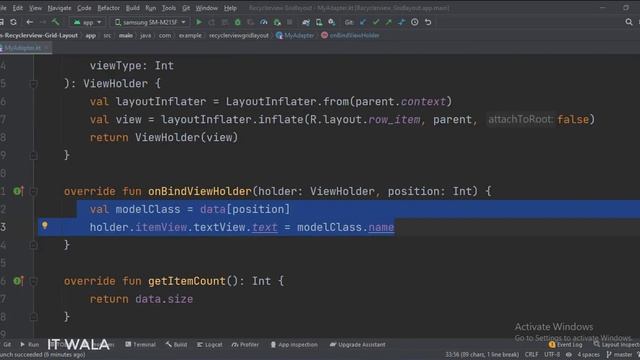Click the override gutter icon beside onBindViewHolder

point(18,191)
